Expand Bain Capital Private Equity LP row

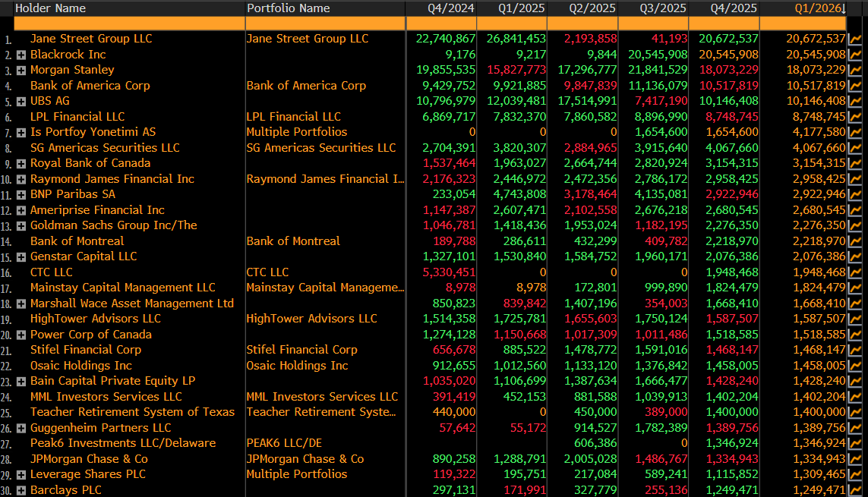pos(21,382)
